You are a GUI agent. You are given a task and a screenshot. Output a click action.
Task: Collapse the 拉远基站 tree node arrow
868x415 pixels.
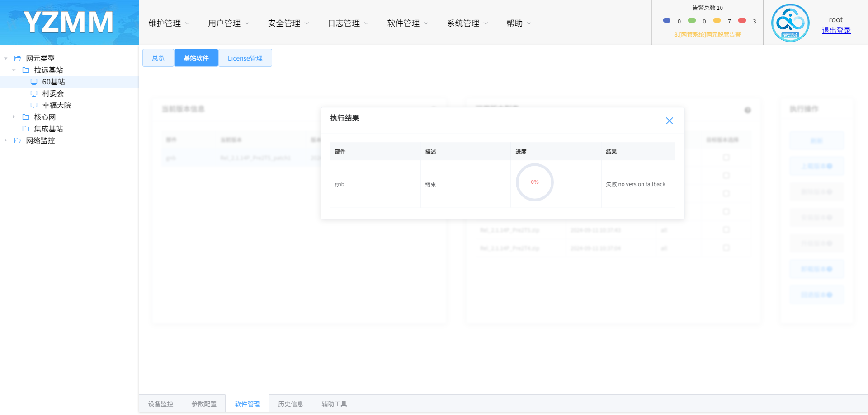coord(14,70)
